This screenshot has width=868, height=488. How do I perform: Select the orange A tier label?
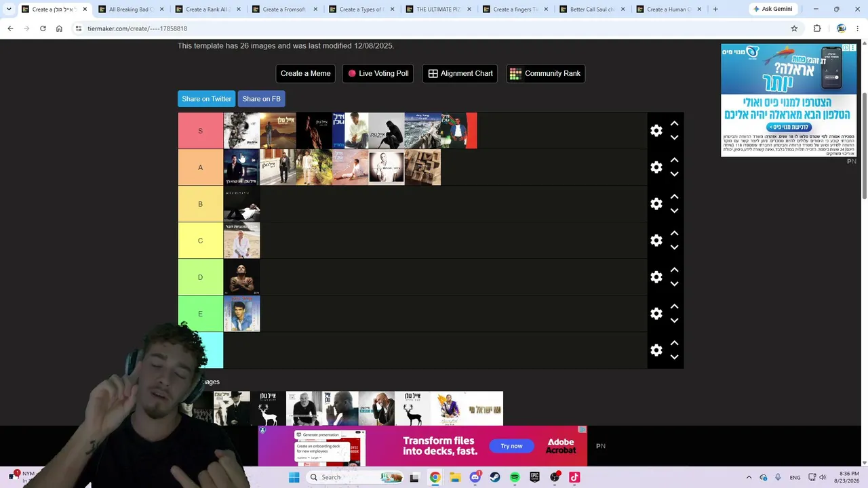click(x=200, y=167)
